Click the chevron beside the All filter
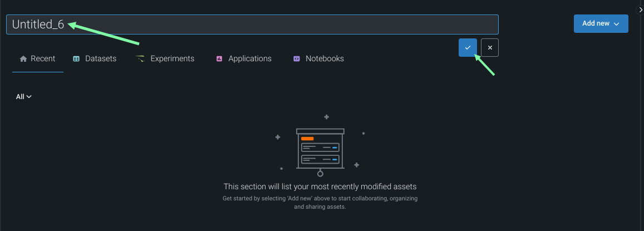The image size is (644, 231). coord(29,97)
